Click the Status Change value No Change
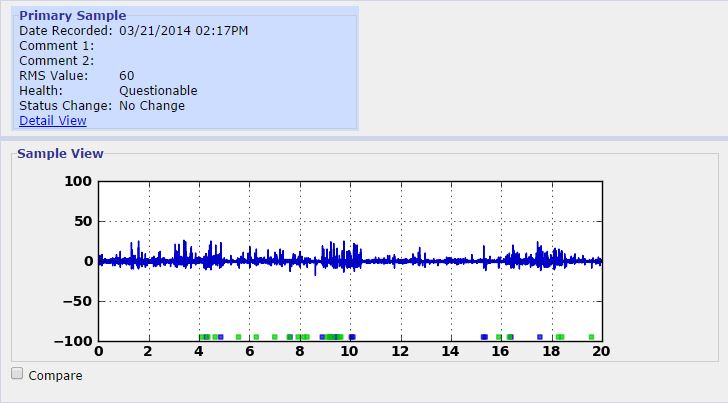 point(152,106)
